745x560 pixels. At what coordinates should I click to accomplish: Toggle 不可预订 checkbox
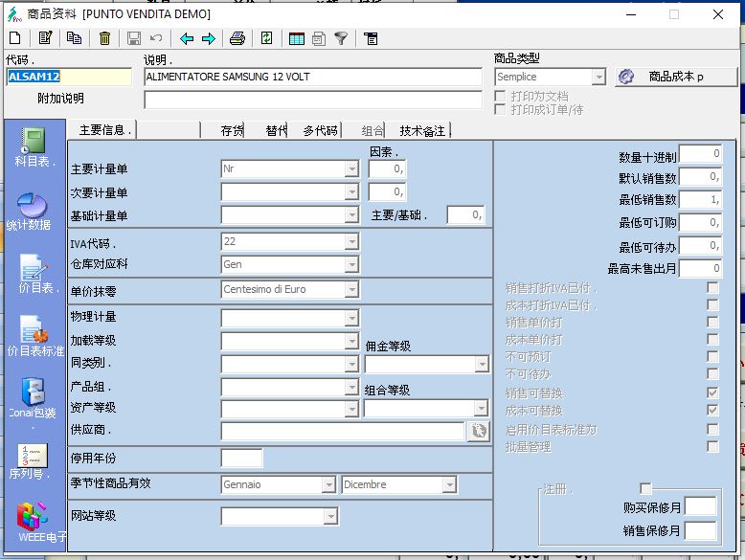click(712, 356)
